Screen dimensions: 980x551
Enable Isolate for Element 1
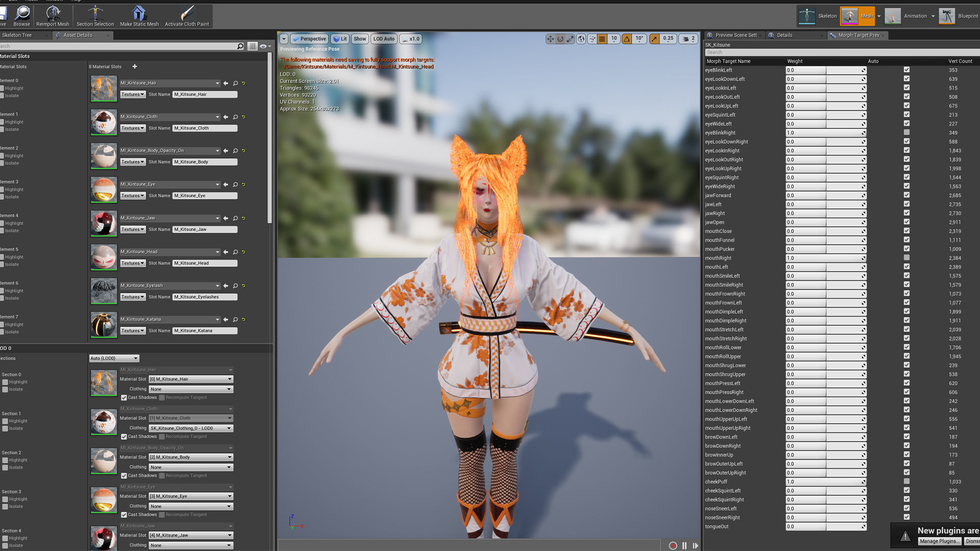(x=2, y=130)
